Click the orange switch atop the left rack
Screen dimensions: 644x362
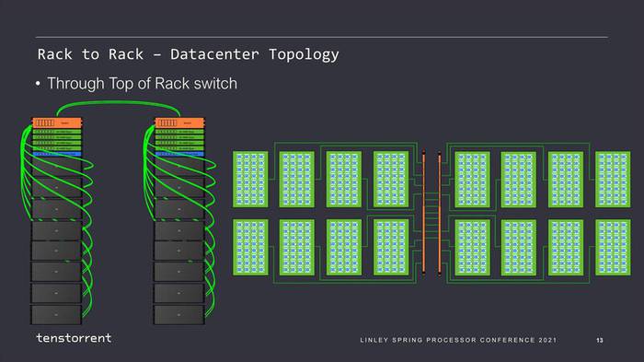tap(57, 123)
